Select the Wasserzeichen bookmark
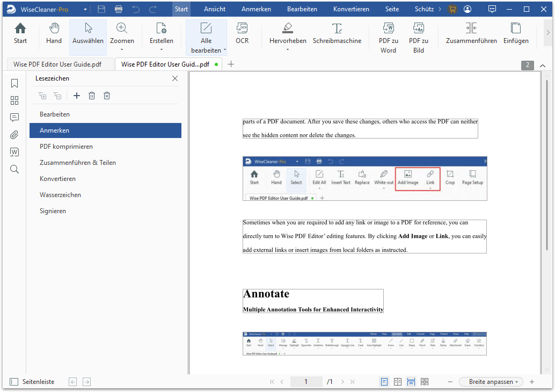The width and height of the screenshot is (555, 392). (106, 195)
